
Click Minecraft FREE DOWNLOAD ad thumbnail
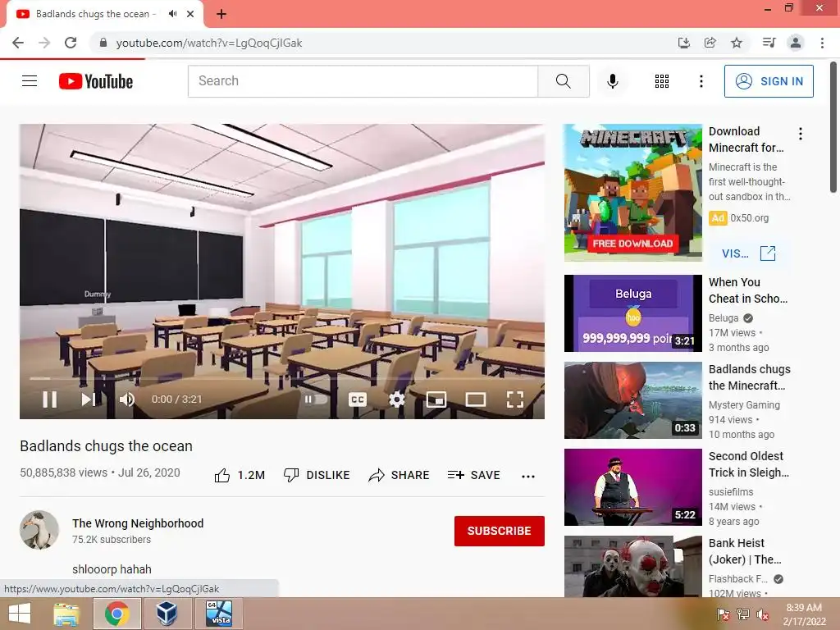tap(632, 193)
